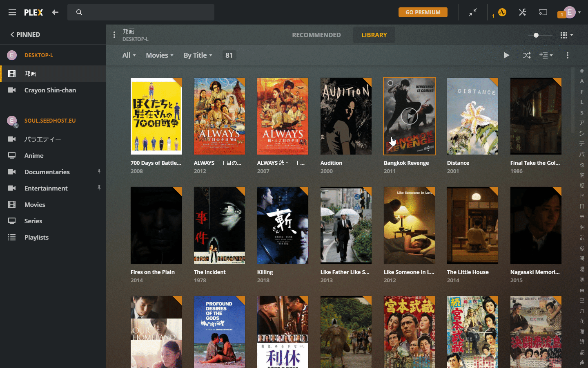
Task: Select the SOUL.SEEDHOST.EU server header
Action: [50, 121]
